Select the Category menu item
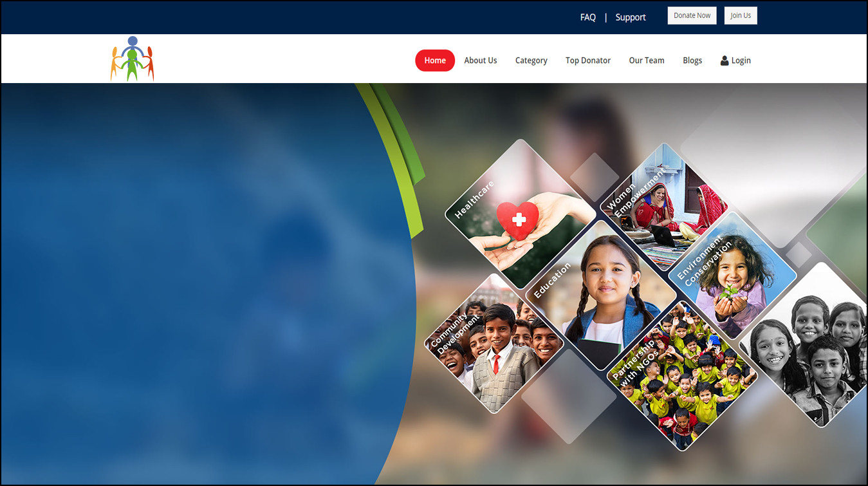The width and height of the screenshot is (868, 486). click(x=531, y=61)
